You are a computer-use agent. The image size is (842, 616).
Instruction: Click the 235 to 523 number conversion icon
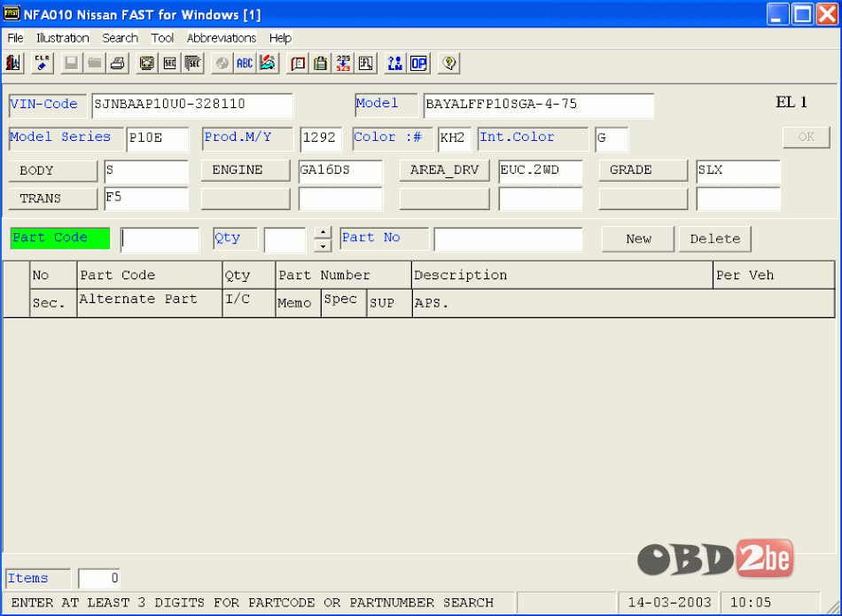(x=344, y=63)
